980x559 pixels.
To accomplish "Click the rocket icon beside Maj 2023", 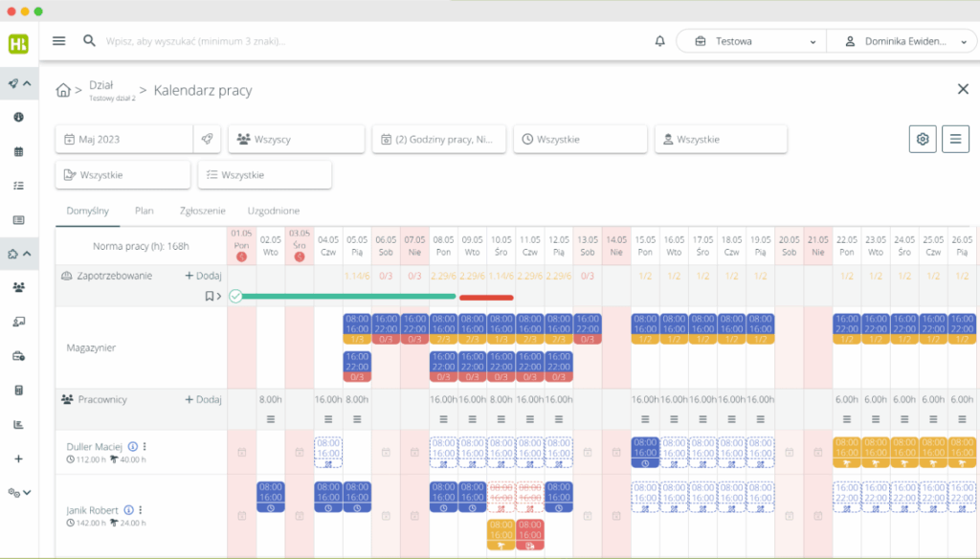I will pos(207,139).
